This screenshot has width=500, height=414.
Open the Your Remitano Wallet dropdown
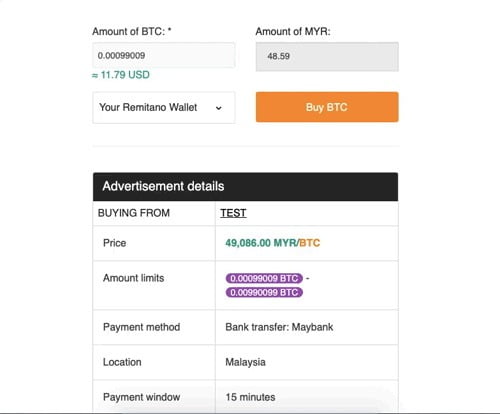tap(164, 108)
